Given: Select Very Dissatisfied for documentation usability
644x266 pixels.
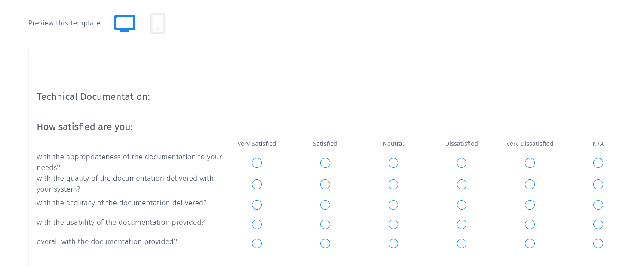Looking at the screenshot, I should point(530,224).
